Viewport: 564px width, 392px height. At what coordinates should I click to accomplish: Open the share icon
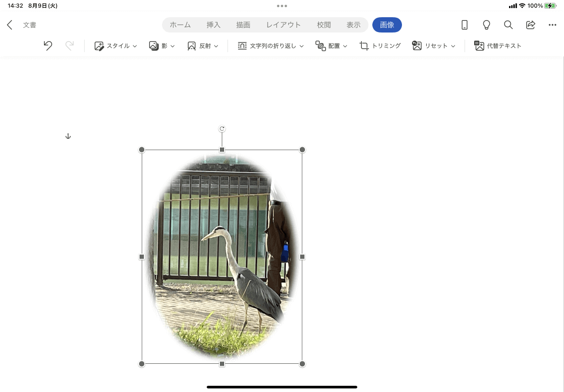pyautogui.click(x=531, y=25)
